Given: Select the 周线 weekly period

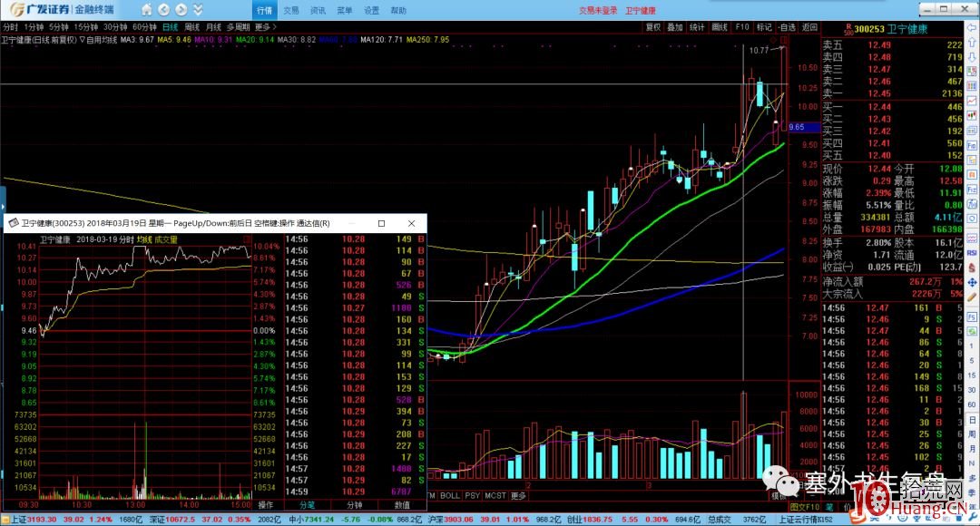Looking at the screenshot, I should tap(191, 27).
